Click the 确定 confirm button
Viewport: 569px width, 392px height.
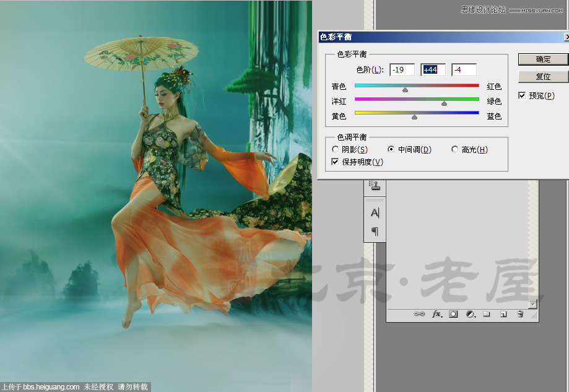pos(543,59)
